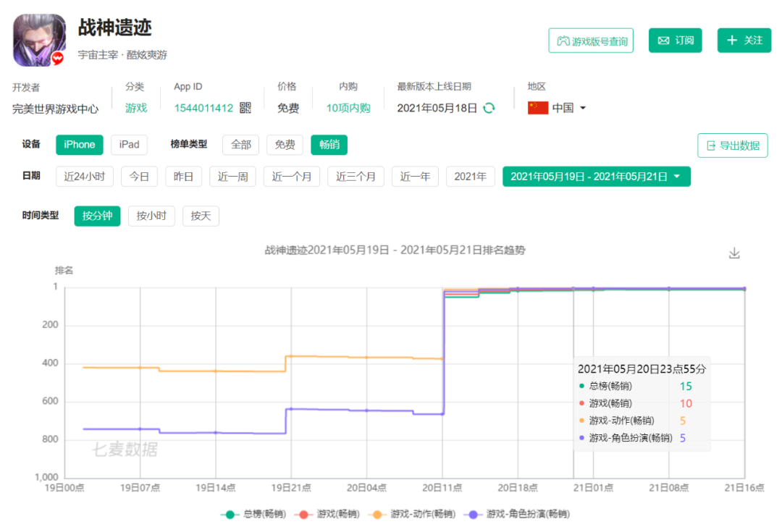Open the custom date range picker dropdown
Viewport: 782px width, 532px height.
597,177
